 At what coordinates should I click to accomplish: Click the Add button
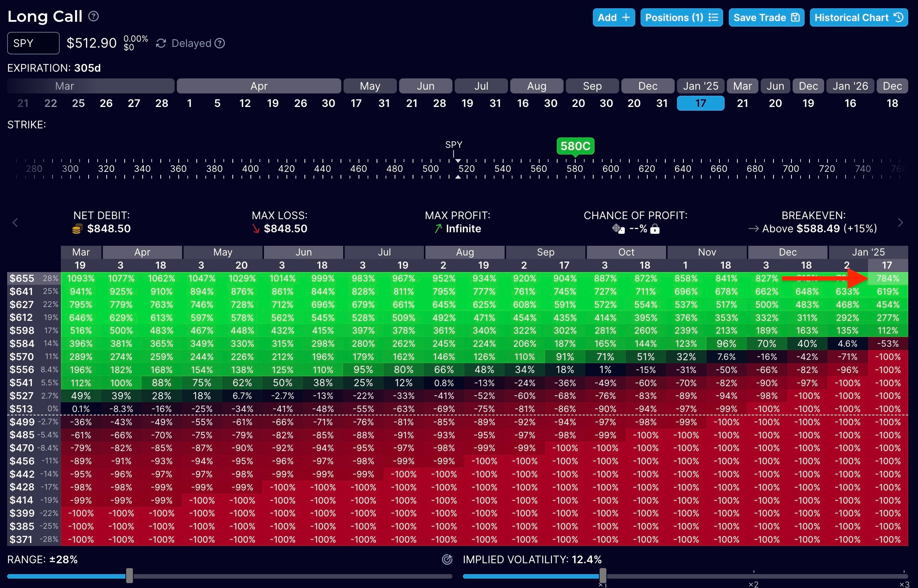614,18
